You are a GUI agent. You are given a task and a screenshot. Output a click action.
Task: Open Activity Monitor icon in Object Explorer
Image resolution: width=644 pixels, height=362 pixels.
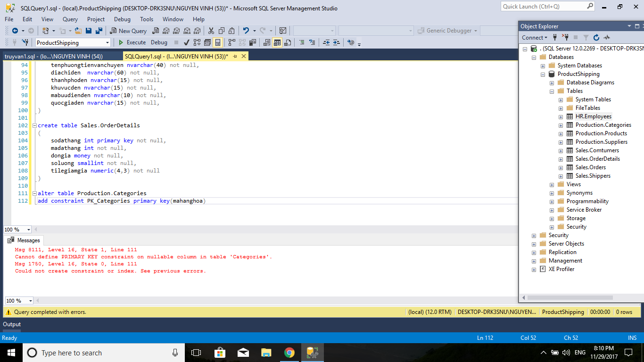coord(607,38)
